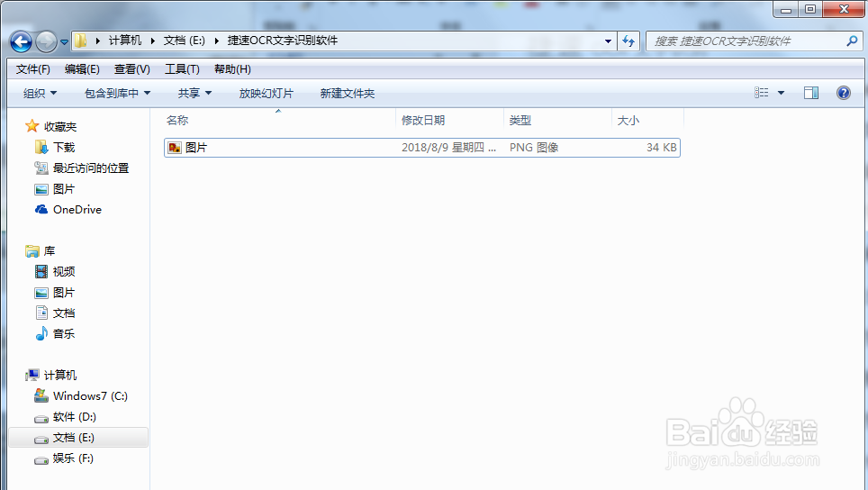The width and height of the screenshot is (868, 490).
Task: Open 软件 (D:) drive
Action: 75,417
